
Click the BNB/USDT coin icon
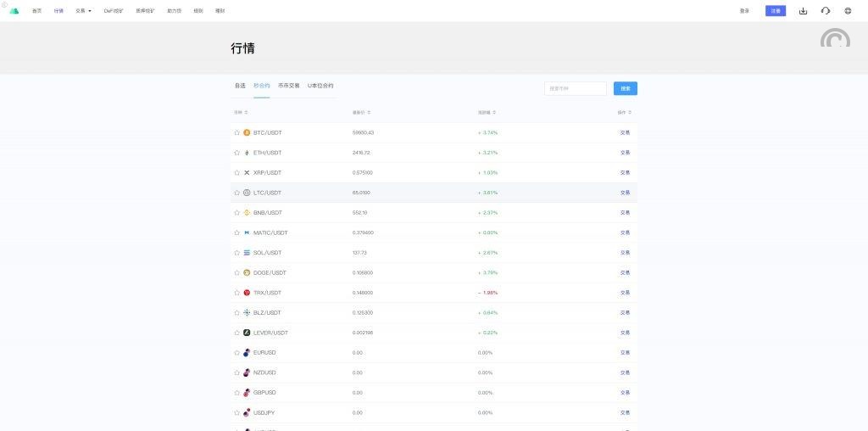(247, 212)
